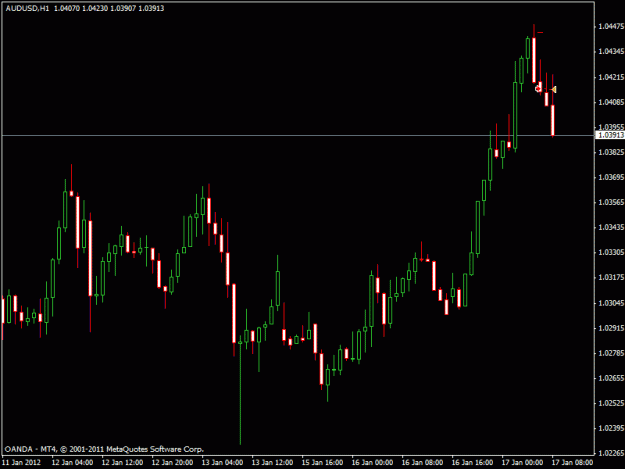Click price axis label 1.02655
625x469 pixels.
pos(611,378)
